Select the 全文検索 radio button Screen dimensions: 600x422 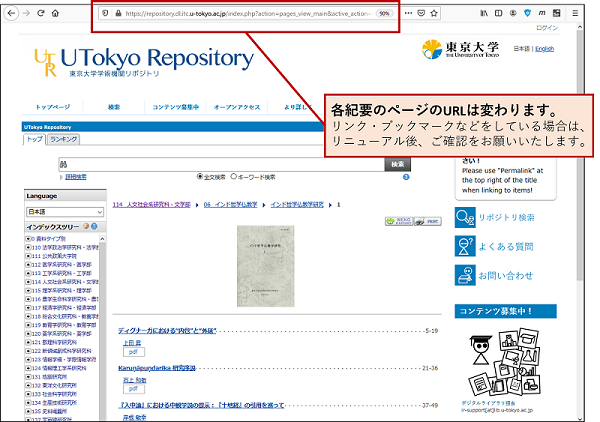(x=199, y=176)
